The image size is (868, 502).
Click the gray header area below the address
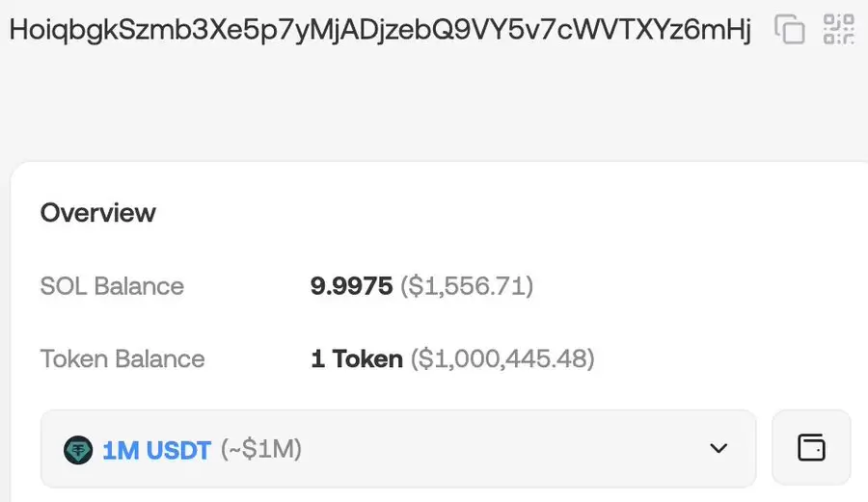434,105
